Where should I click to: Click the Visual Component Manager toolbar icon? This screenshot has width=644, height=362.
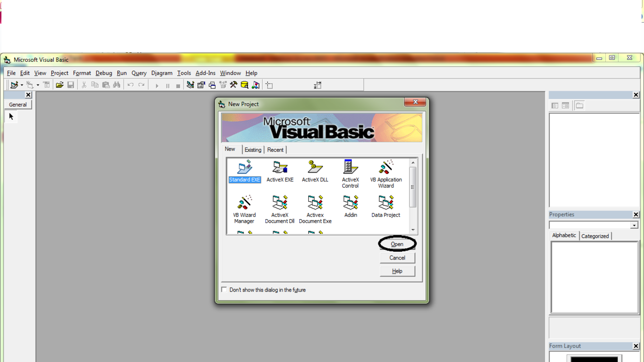click(256, 85)
